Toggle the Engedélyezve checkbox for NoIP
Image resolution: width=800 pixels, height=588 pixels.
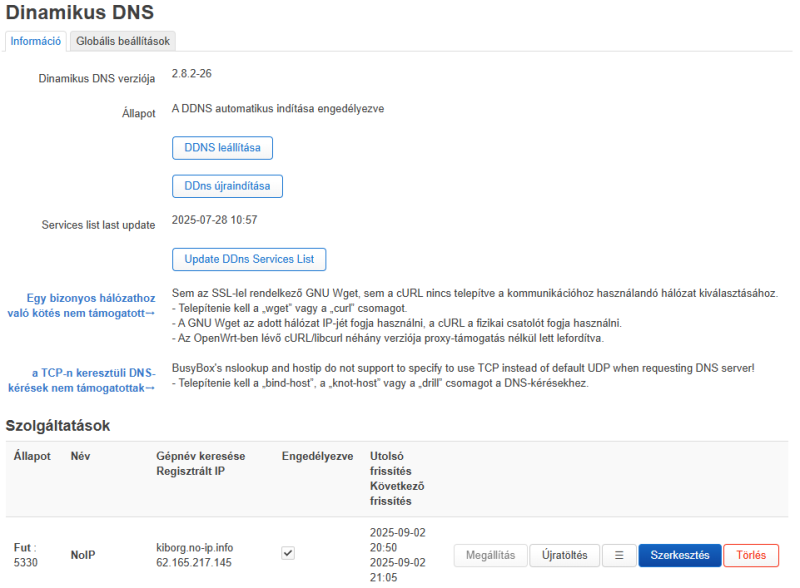pos(288,553)
